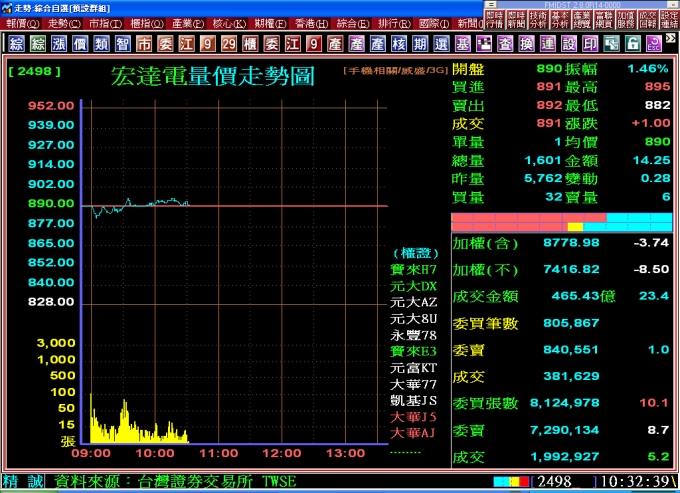This screenshot has width=680, height=493.
Task: Open the purple 產 industry toolbar icon
Action: 356,44
